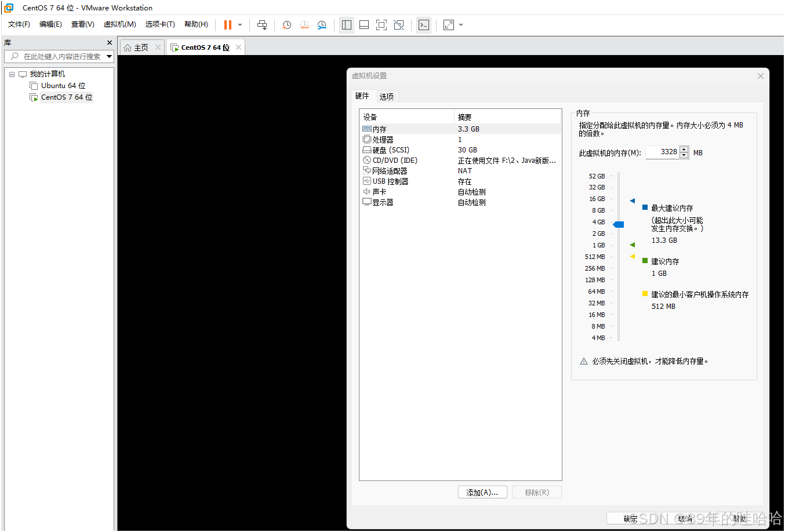Click the revert to snapshot icon
This screenshot has width=785, height=532.
(x=304, y=25)
